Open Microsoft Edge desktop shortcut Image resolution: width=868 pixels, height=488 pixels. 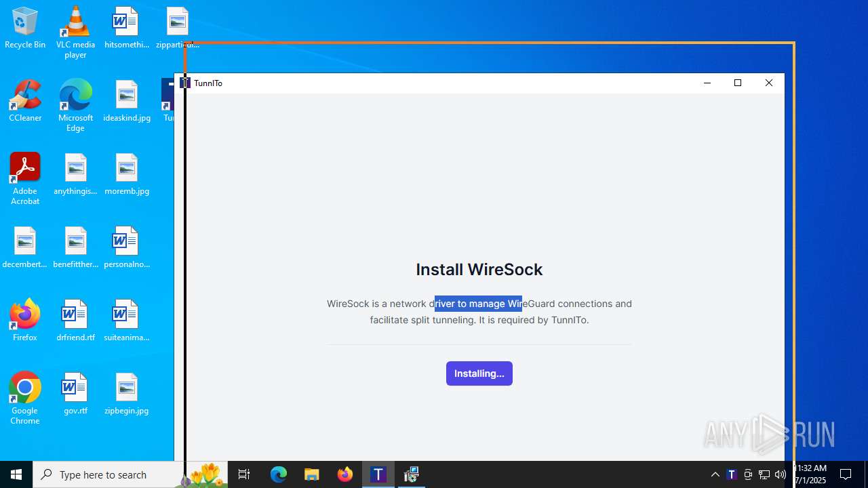tap(75, 106)
